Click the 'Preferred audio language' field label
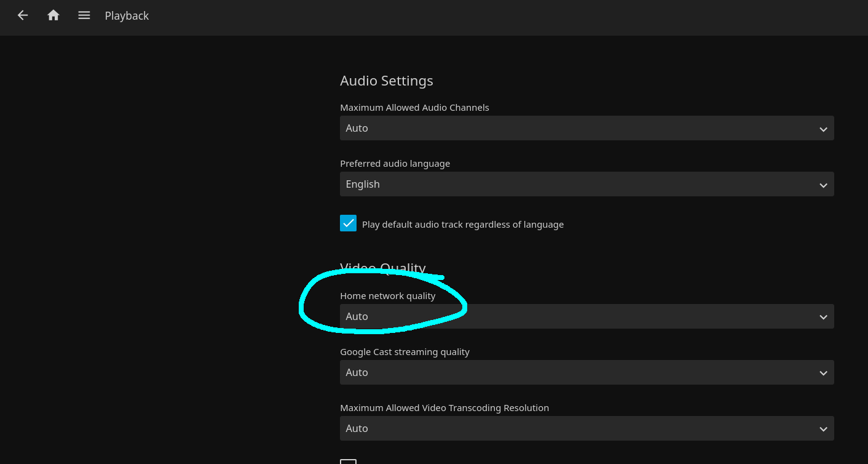This screenshot has height=464, width=868. point(395,164)
